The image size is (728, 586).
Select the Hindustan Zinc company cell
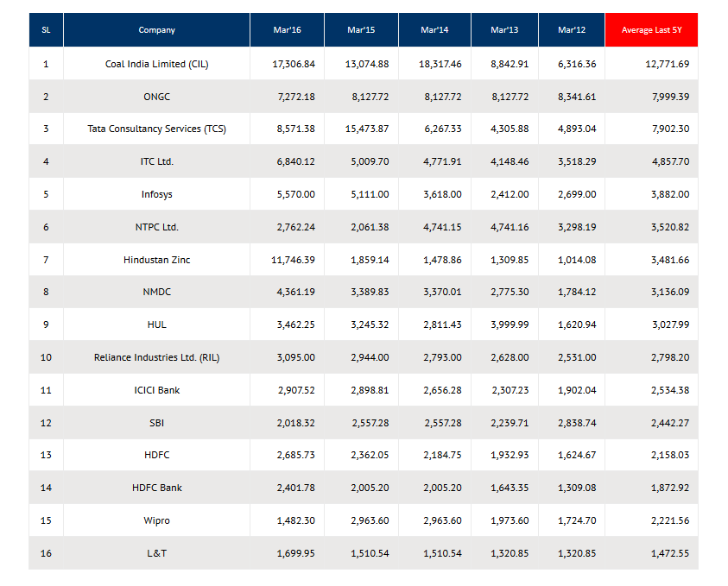point(157,260)
